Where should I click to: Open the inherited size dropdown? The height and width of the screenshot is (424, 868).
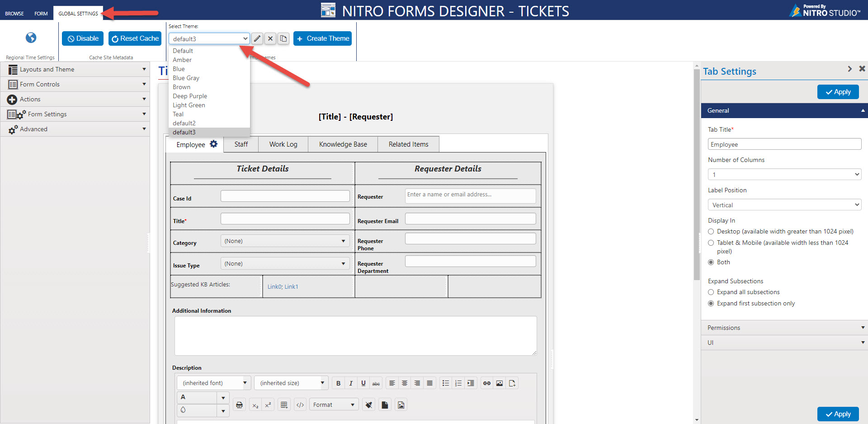pos(291,383)
